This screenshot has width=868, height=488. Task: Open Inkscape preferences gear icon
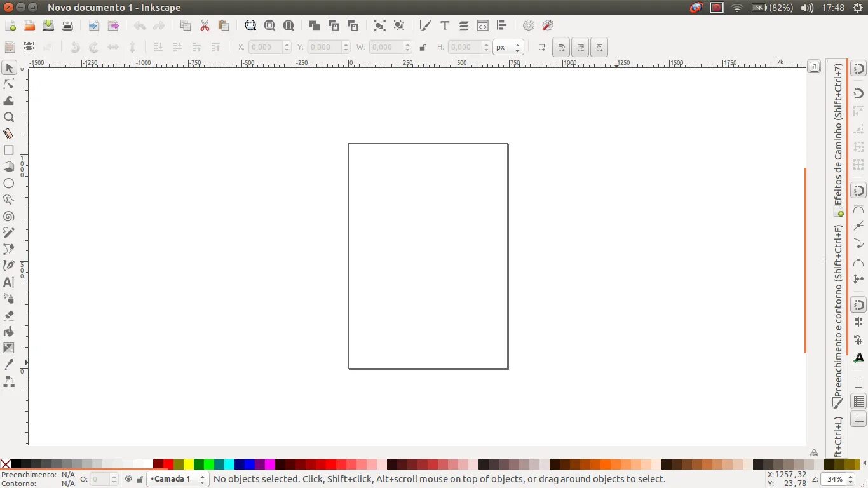coord(529,26)
